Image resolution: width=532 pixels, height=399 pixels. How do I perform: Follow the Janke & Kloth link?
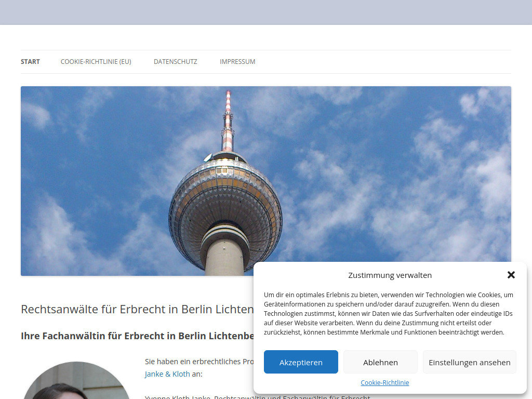[167, 374]
